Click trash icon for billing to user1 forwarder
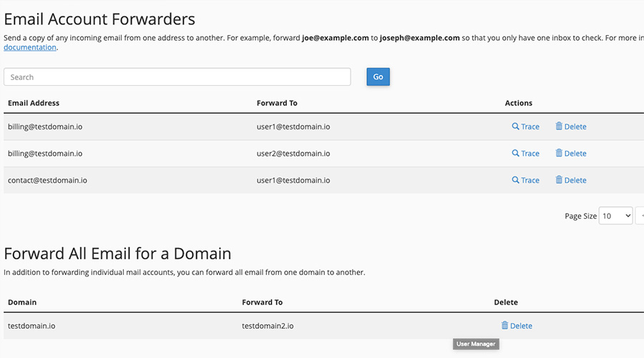644x358 pixels. click(559, 126)
